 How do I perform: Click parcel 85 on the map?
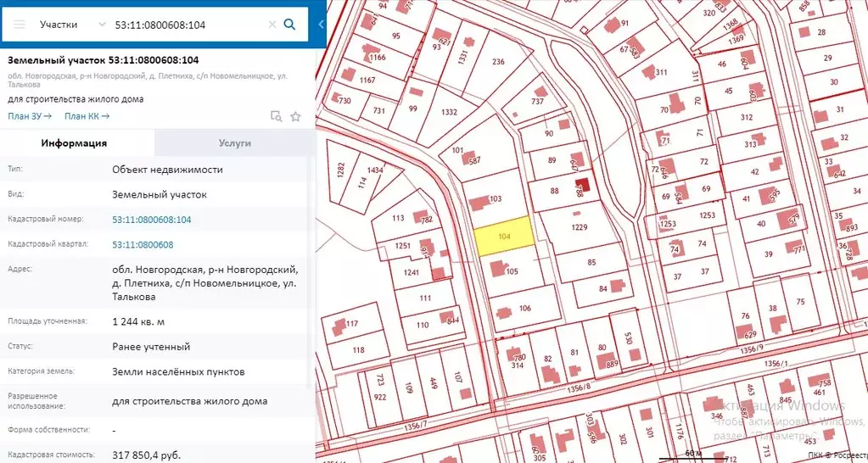pyautogui.click(x=591, y=262)
